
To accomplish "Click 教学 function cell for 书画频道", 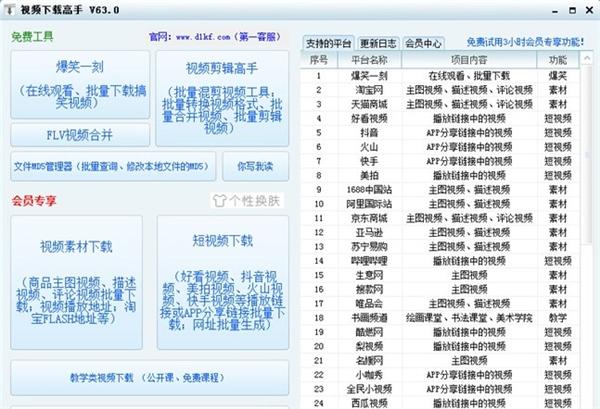I will pyautogui.click(x=558, y=318).
